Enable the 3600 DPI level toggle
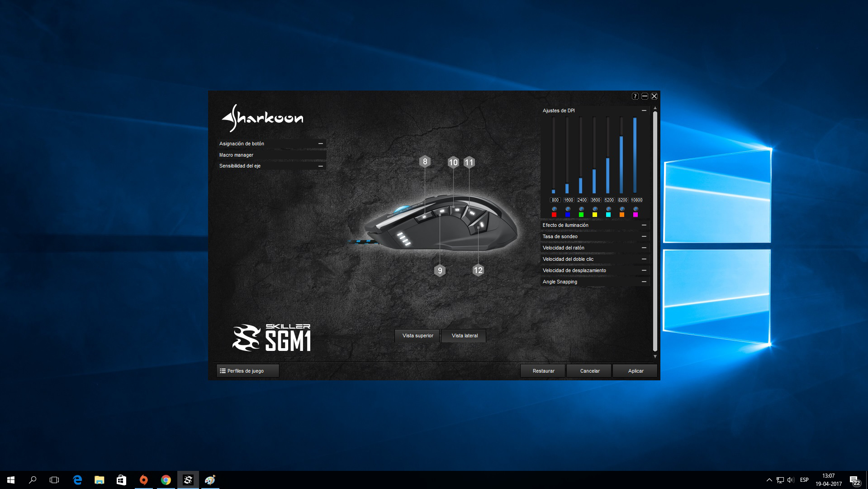Viewport: 868px width, 489px height. [595, 209]
